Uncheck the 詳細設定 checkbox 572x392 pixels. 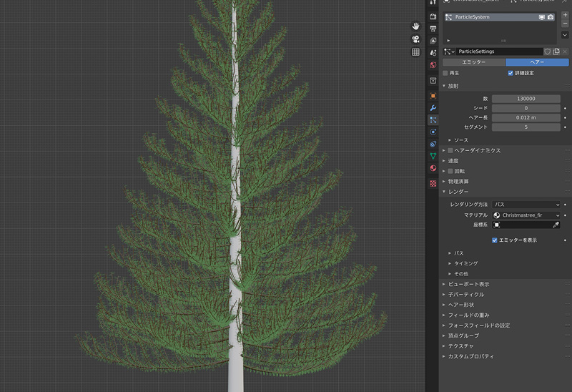tap(510, 73)
